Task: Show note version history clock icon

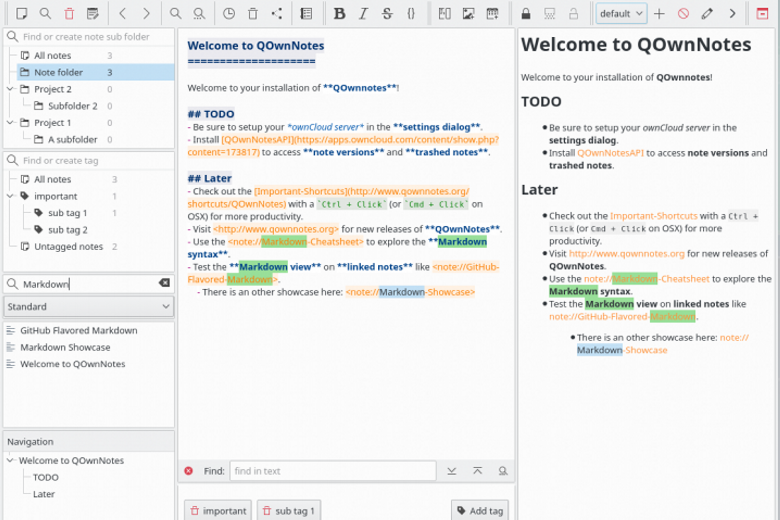Action: 229,13
